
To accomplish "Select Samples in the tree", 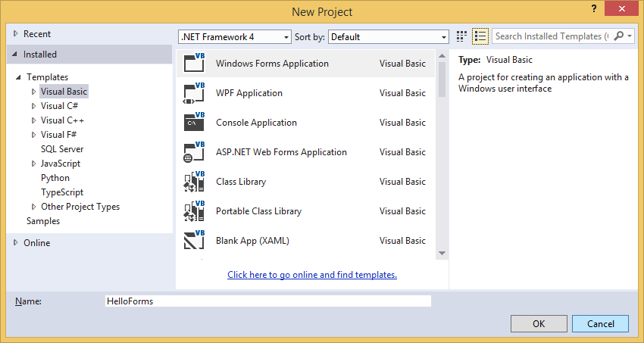I will (x=43, y=221).
